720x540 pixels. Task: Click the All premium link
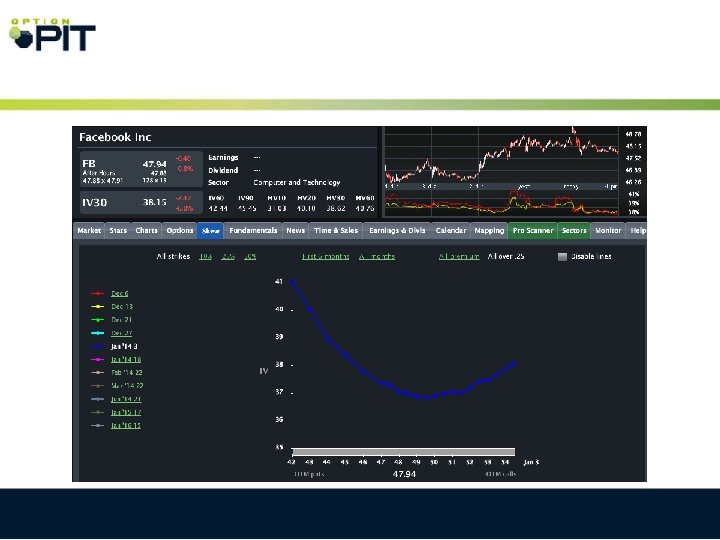459,256
